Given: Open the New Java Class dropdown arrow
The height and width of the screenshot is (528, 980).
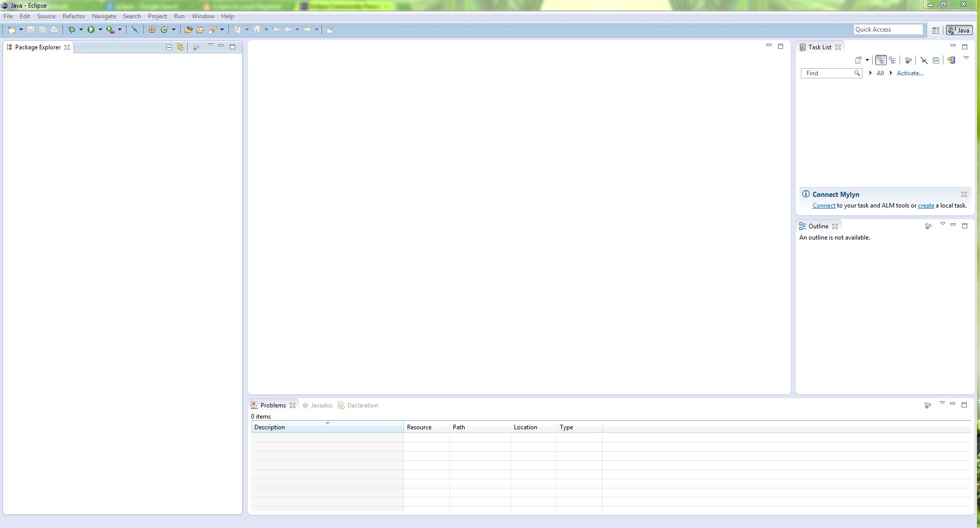Looking at the screenshot, I should pos(174,30).
